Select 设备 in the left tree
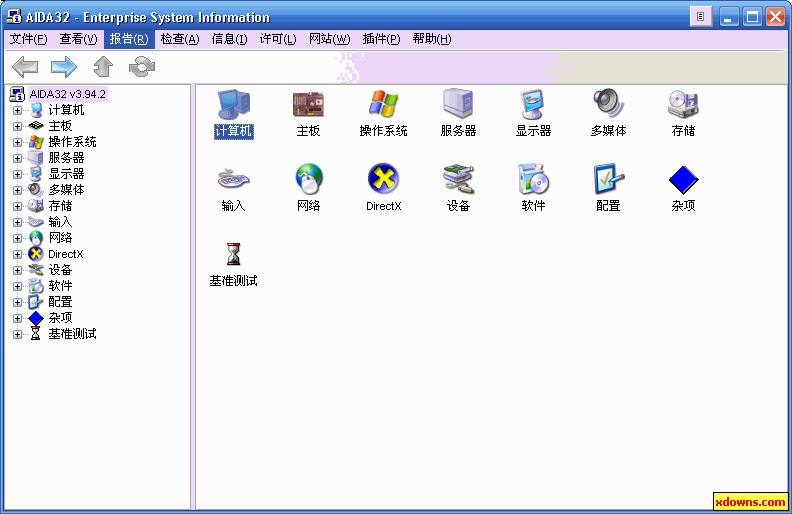Viewport: 792px width, 514px height. (60, 270)
